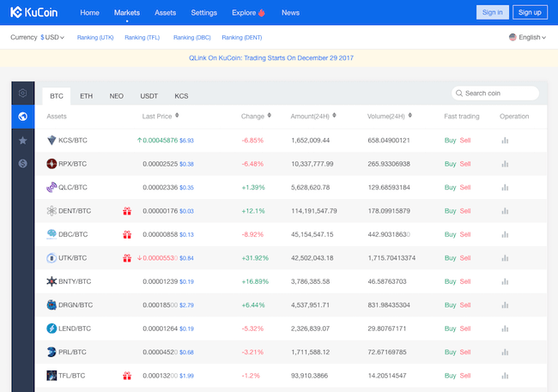Toggle sort on Volume(24H) column
The height and width of the screenshot is (392, 558).
click(x=409, y=116)
